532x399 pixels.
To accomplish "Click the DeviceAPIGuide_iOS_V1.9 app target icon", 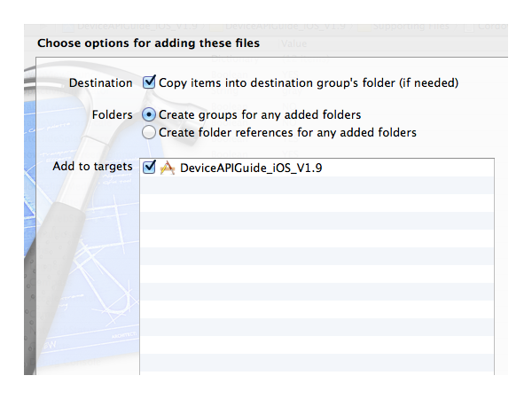I will click(x=167, y=168).
